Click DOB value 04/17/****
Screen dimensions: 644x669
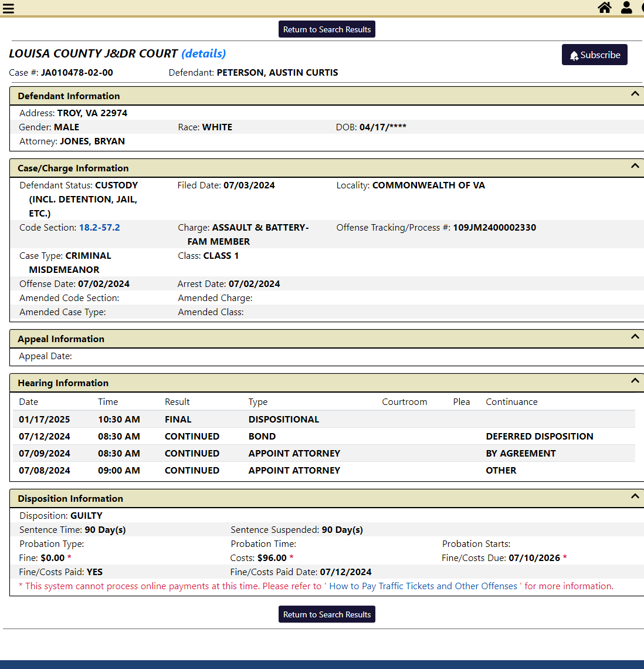pos(382,127)
